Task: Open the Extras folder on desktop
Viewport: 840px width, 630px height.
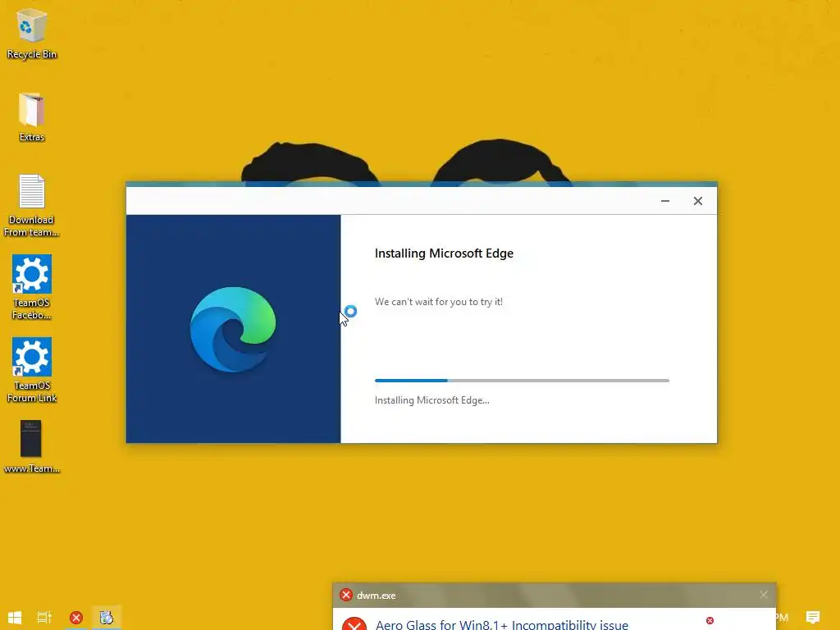Action: point(32,116)
